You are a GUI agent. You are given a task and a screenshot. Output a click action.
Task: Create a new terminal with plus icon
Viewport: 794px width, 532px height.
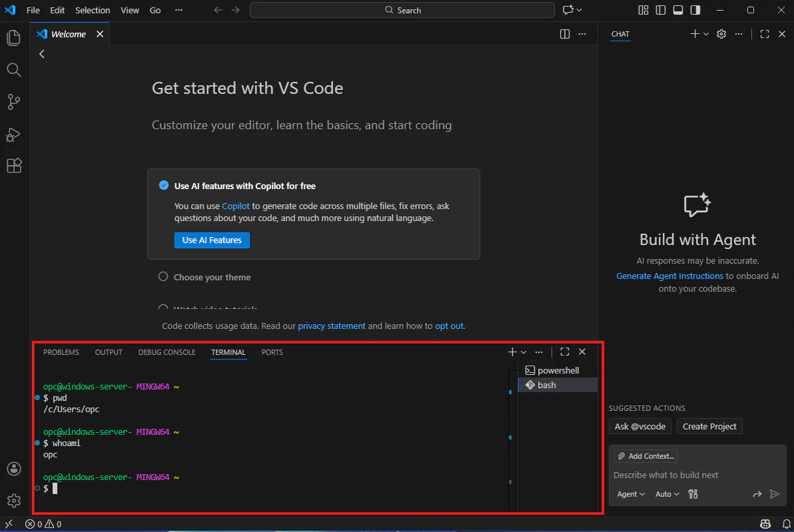tap(512, 352)
